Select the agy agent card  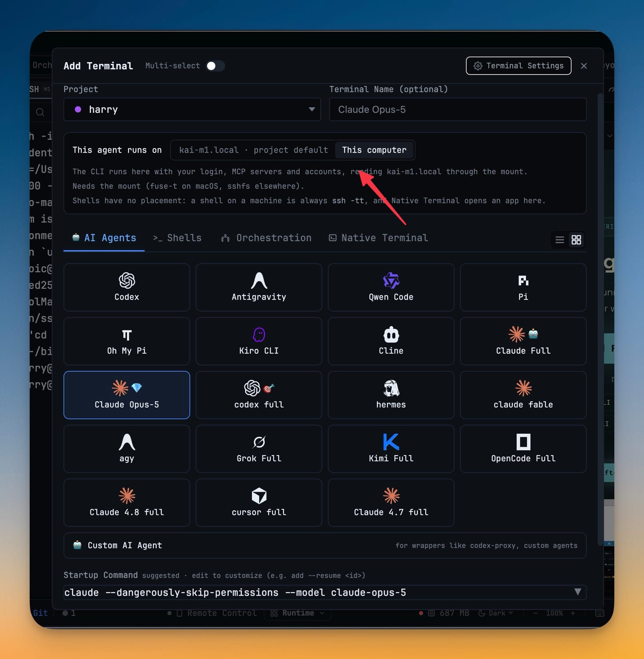coord(127,449)
